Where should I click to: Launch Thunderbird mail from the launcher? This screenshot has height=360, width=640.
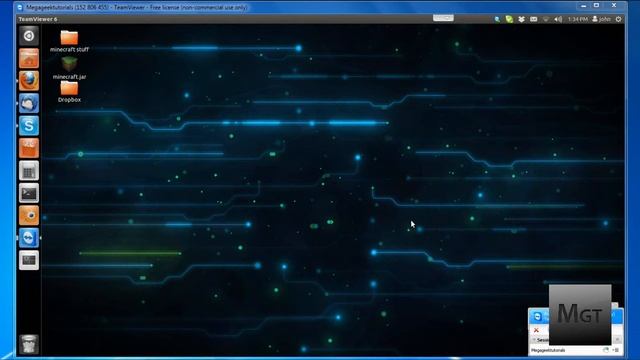coord(29,103)
